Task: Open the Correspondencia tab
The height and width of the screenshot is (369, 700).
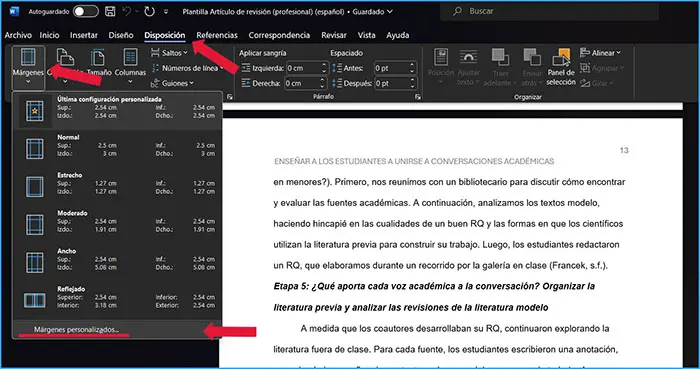Action: click(279, 35)
